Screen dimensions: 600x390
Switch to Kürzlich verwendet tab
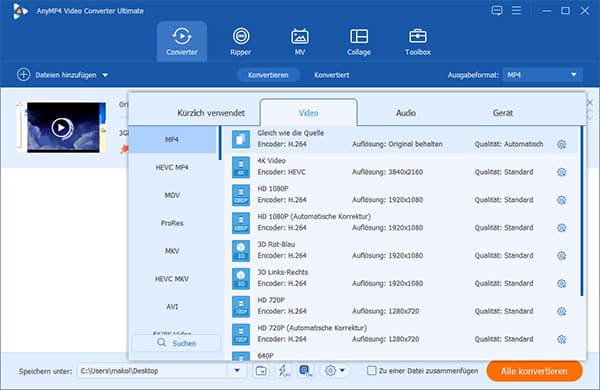pos(211,113)
